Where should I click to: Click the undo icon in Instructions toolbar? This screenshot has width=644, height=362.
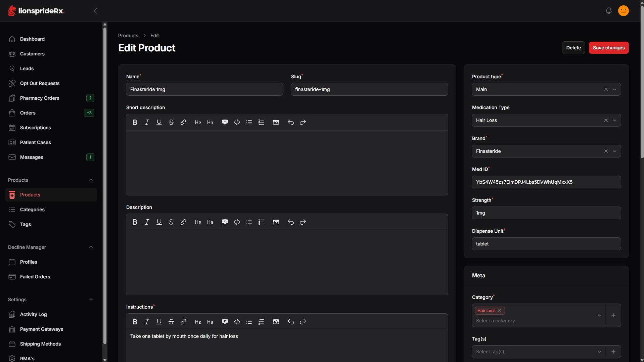tap(290, 322)
